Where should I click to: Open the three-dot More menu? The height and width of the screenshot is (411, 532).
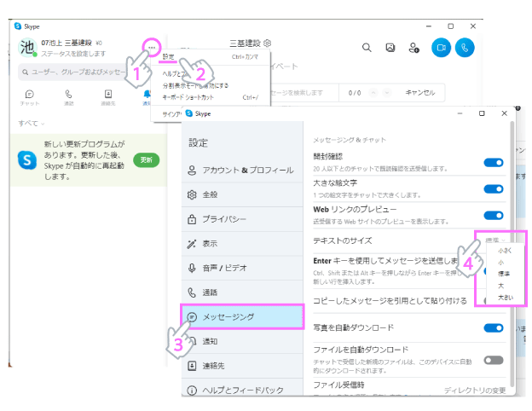pyautogui.click(x=152, y=48)
